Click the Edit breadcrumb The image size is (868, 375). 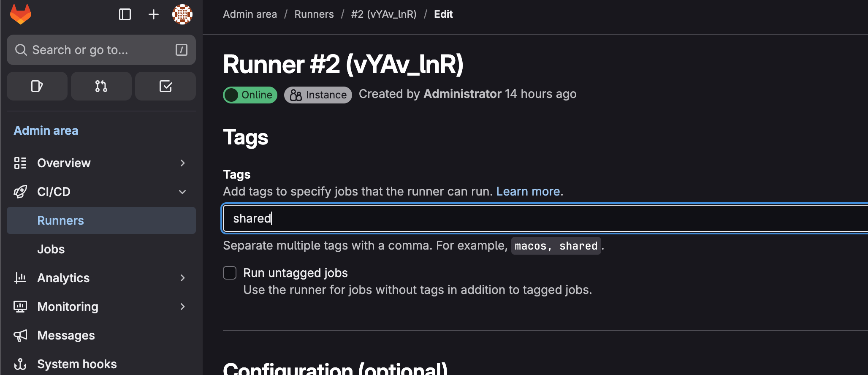coord(443,14)
